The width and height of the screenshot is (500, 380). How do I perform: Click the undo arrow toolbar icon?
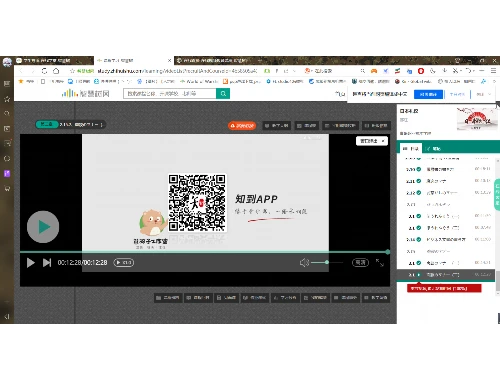click(468, 71)
